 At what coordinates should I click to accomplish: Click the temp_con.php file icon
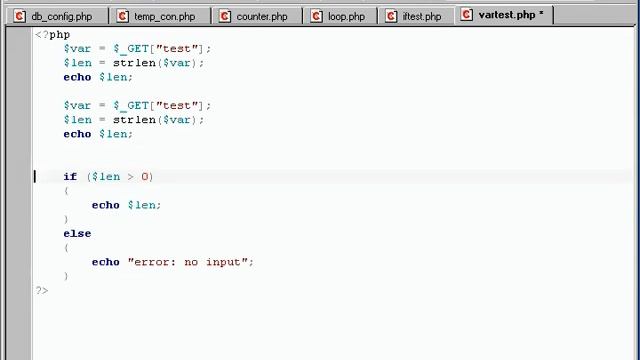click(x=122, y=16)
